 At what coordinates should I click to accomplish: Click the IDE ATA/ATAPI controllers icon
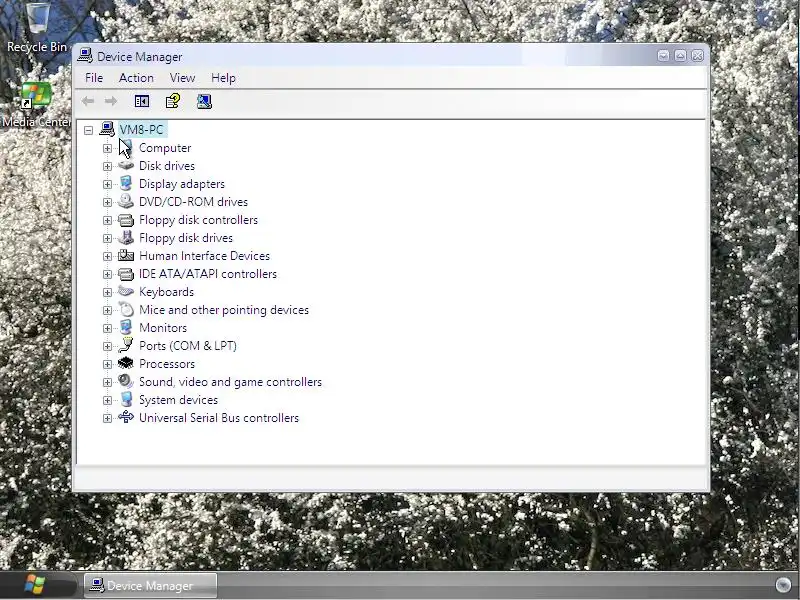point(126,274)
